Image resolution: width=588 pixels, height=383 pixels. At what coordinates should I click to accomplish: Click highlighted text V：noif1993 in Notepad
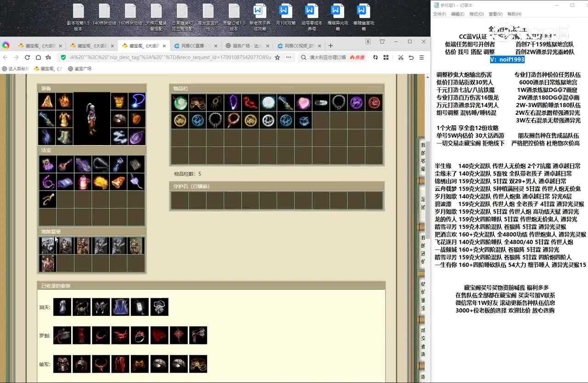(x=507, y=59)
